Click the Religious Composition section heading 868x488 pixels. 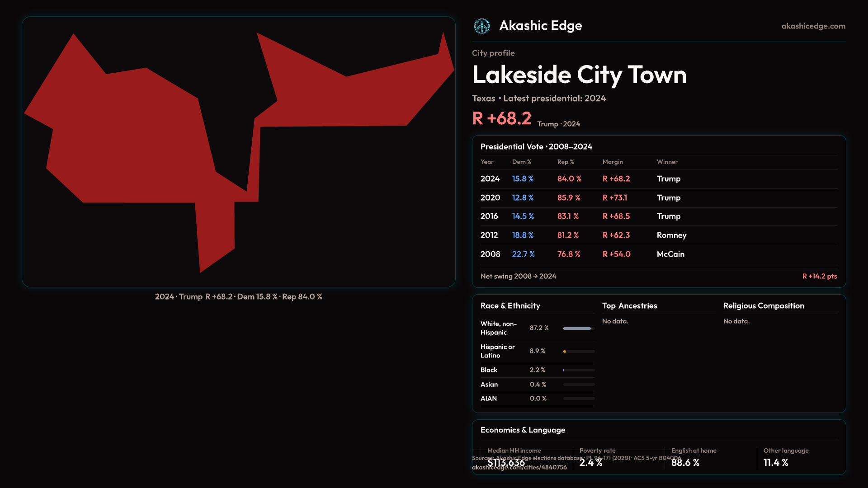(x=763, y=306)
